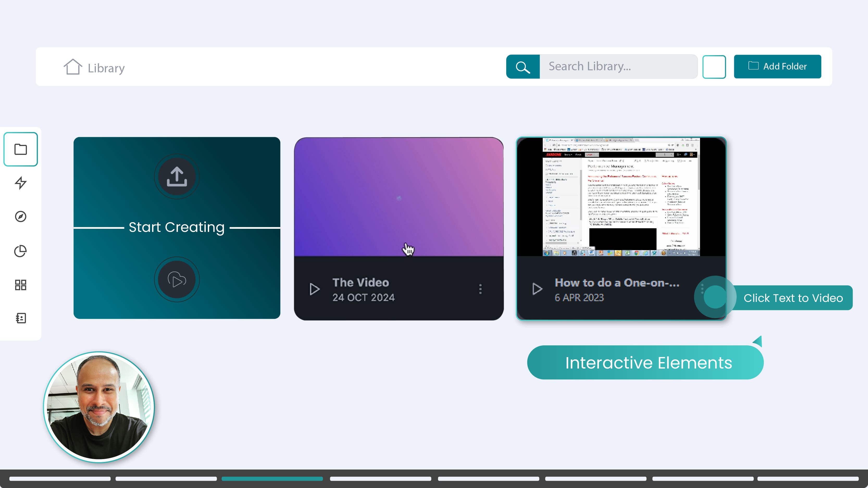Play The Video from its card
The height and width of the screenshot is (488, 868).
pyautogui.click(x=314, y=289)
